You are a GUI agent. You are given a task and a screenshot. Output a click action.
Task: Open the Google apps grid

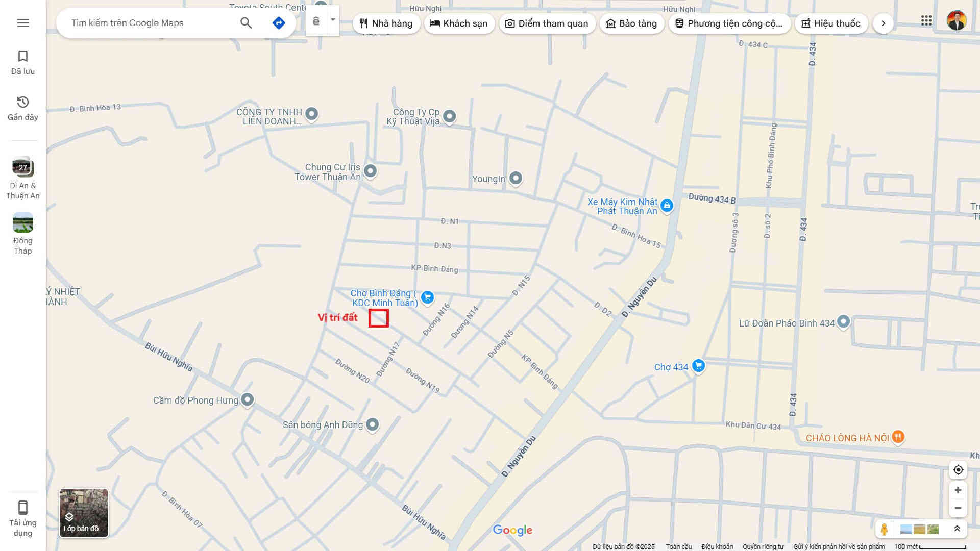tap(926, 21)
